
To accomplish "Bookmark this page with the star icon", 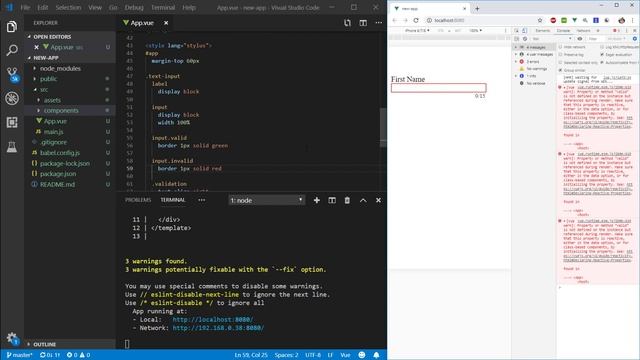I will pyautogui.click(x=540, y=20).
